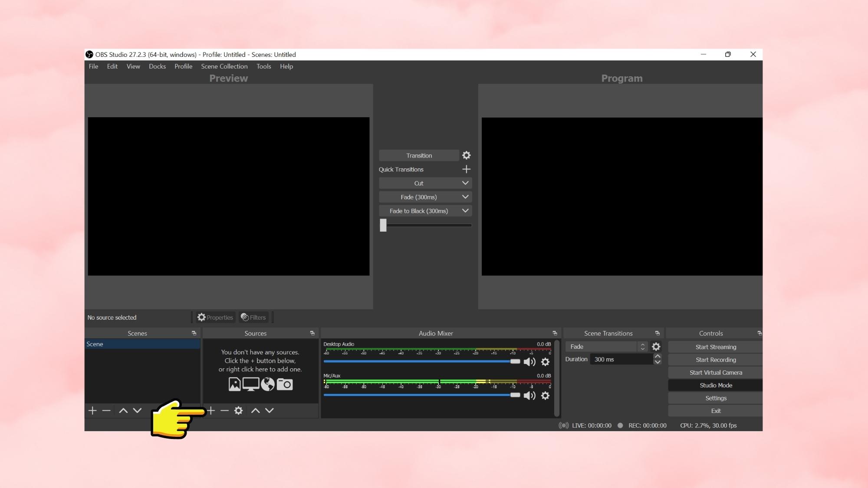
Task: Click Start Recording
Action: [715, 360]
